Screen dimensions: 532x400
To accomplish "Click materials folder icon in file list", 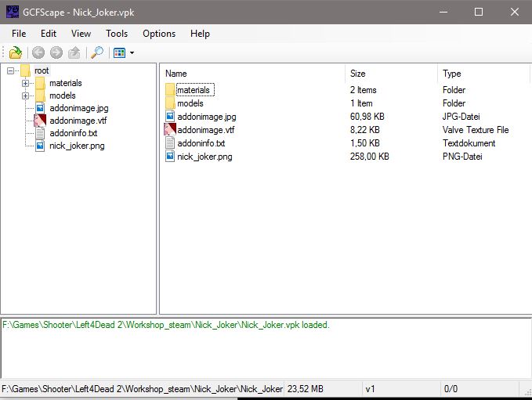I will tap(170, 90).
